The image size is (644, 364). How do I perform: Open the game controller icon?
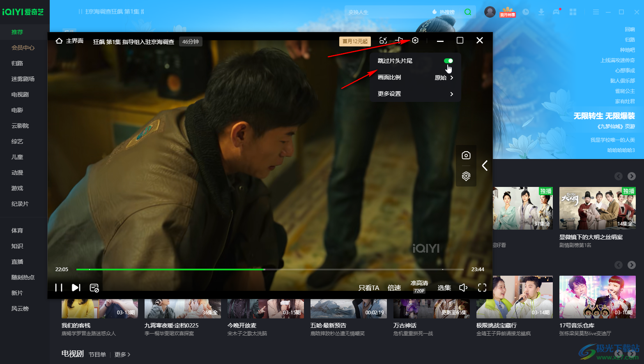(557, 12)
